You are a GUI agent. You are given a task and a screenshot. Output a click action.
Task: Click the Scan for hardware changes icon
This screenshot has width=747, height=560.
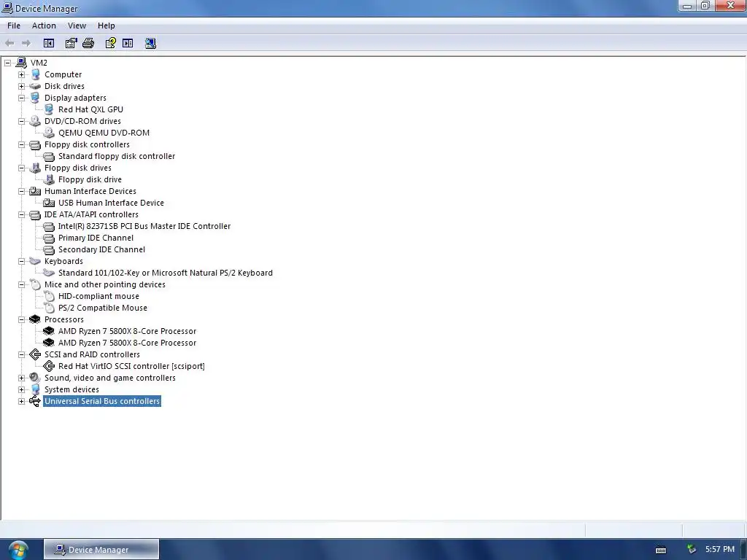[150, 43]
